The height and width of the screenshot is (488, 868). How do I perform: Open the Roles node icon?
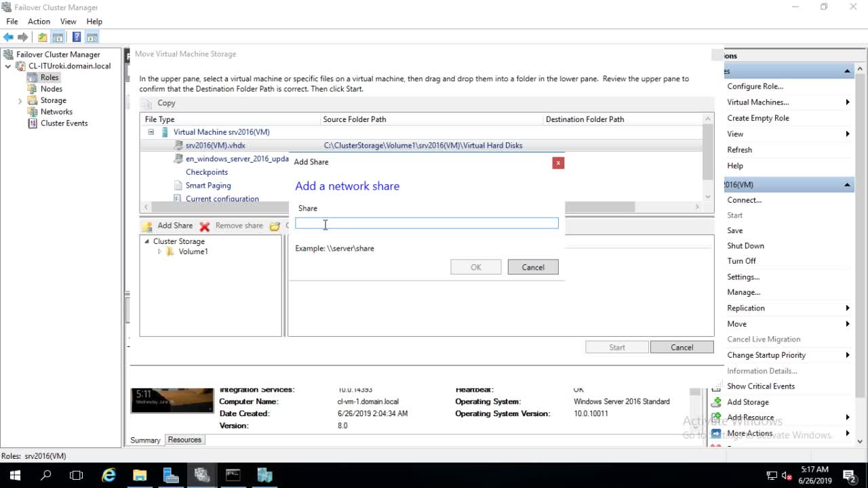tap(33, 77)
